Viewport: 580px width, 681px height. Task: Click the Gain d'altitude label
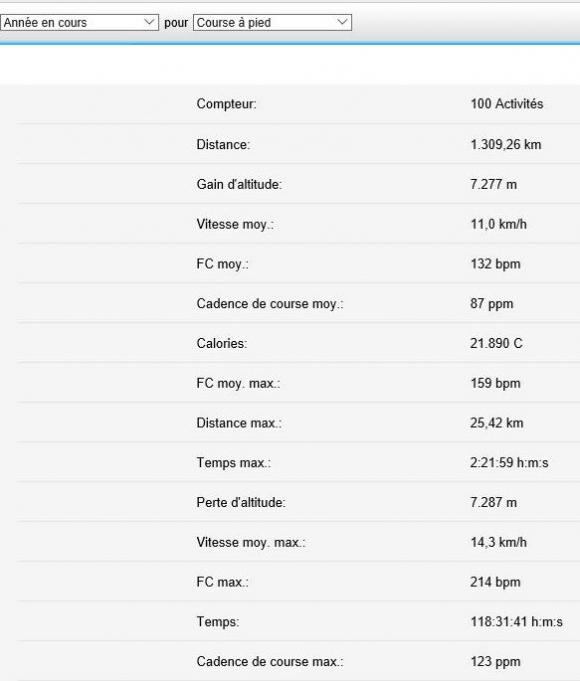pyautogui.click(x=239, y=185)
